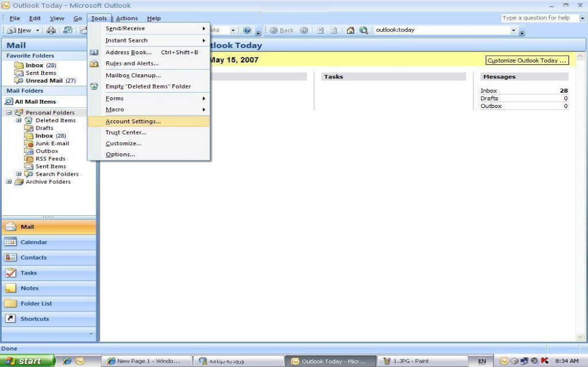Expand the Search Folders node
This screenshot has height=367, width=588.
(x=19, y=174)
